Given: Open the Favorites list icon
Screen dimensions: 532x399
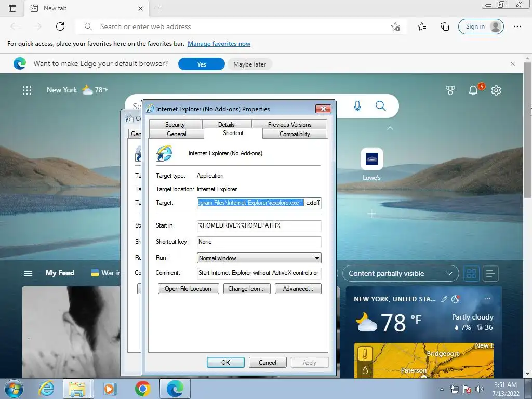Looking at the screenshot, I should pyautogui.click(x=422, y=26).
